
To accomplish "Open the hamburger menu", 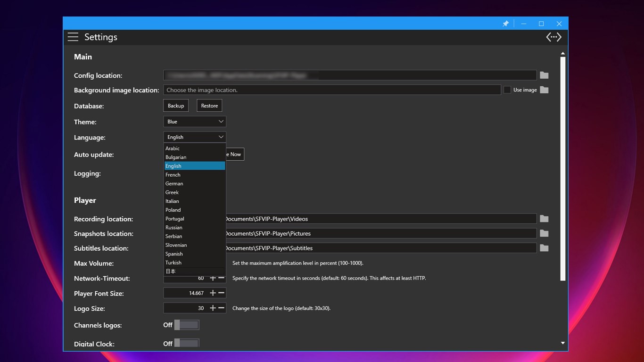I will click(x=73, y=37).
